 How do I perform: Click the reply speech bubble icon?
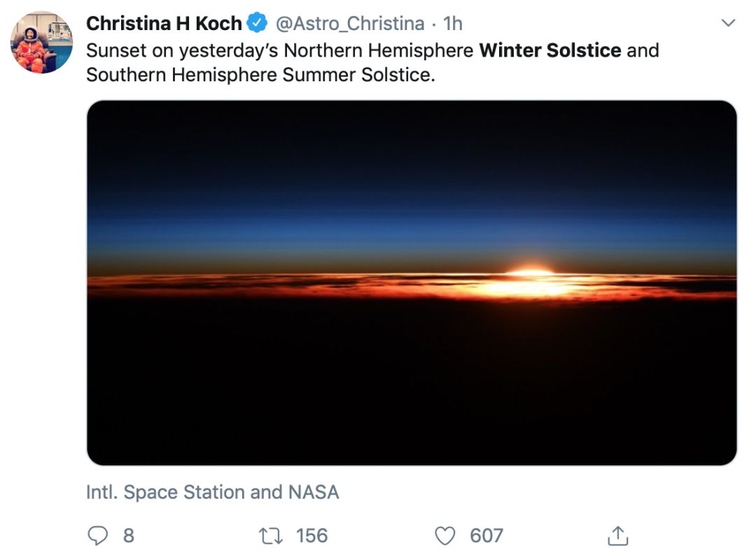97,536
